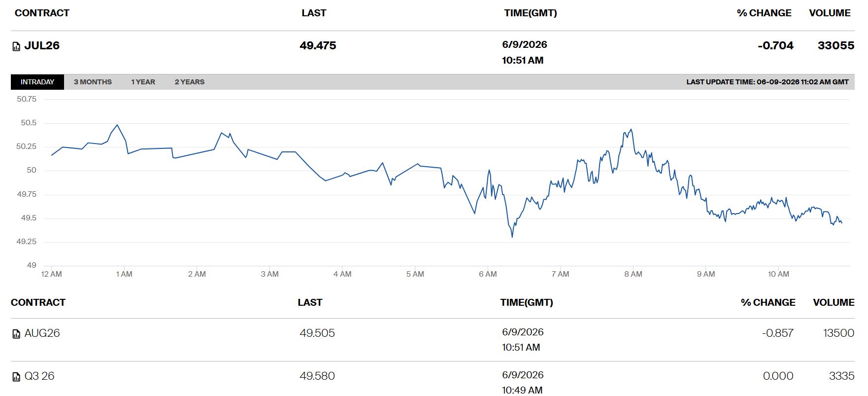Click the 8 AM peak on chart line
Image resolution: width=868 pixels, height=396 pixels.
pos(631,130)
